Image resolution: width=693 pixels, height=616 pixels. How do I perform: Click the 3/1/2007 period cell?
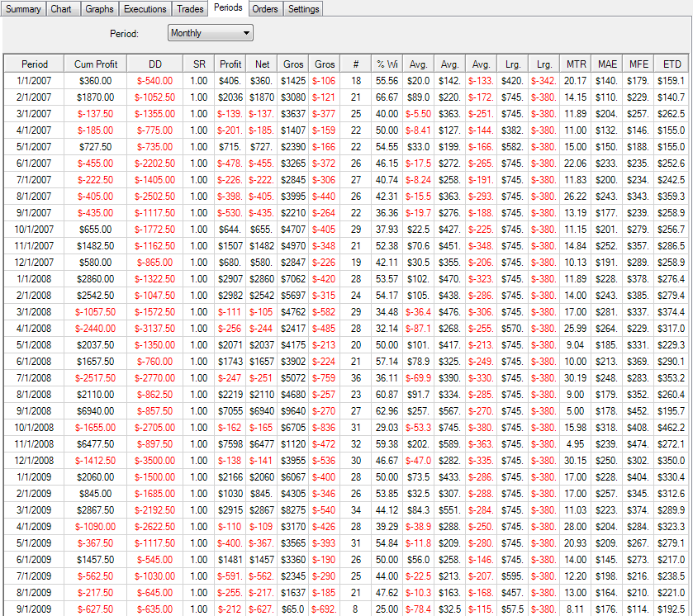(34, 114)
